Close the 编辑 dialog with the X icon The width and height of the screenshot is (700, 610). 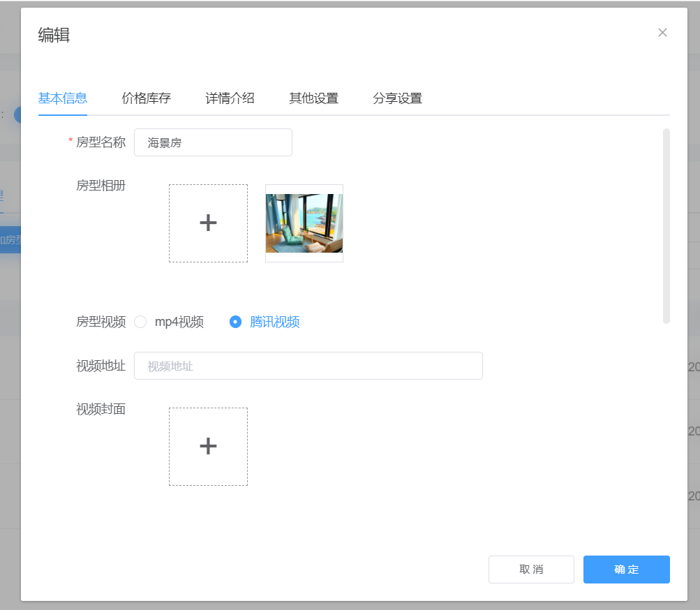click(x=662, y=33)
